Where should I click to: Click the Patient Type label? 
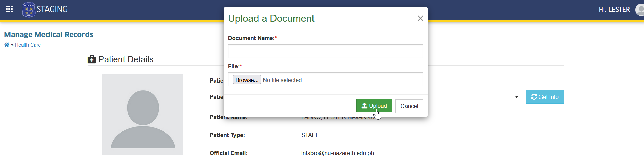pyautogui.click(x=227, y=135)
